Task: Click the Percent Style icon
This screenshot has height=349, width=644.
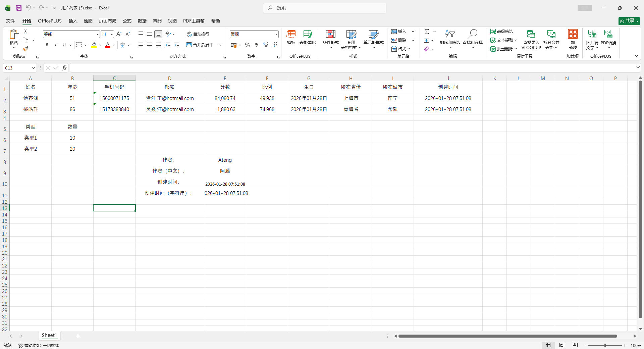Action: [x=248, y=45]
